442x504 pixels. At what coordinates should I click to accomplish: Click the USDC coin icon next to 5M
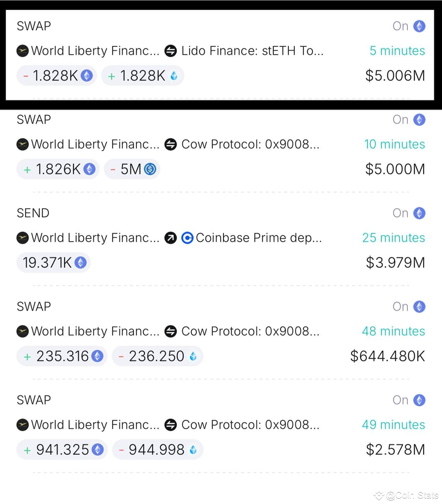[x=150, y=169]
